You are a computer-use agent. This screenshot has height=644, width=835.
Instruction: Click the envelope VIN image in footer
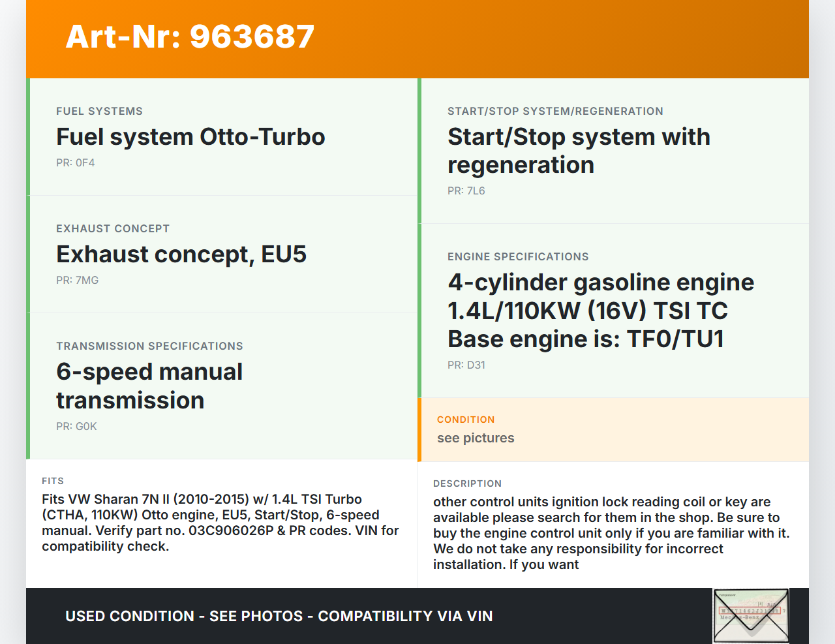point(751,615)
